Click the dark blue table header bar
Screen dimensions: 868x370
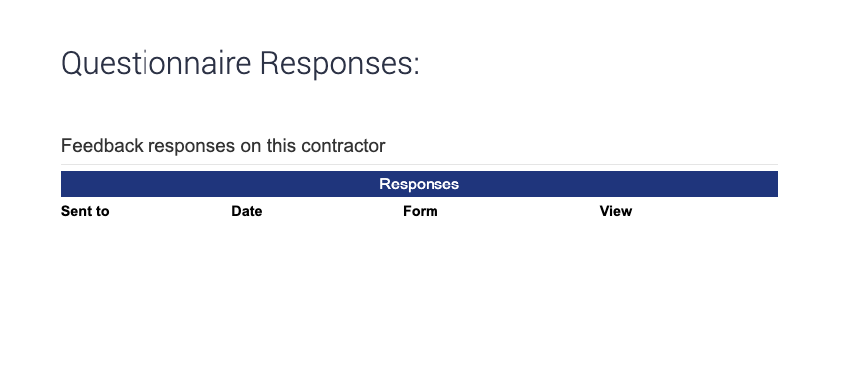(x=420, y=184)
